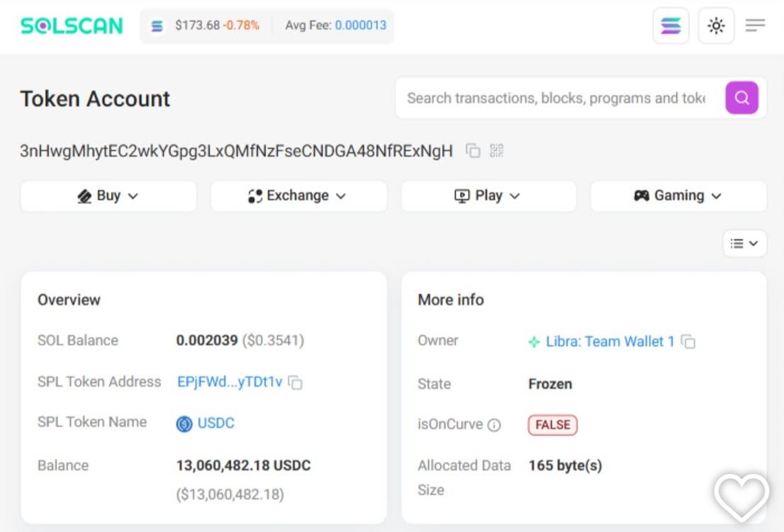Submit search with the magnifier button
This screenshot has width=784, height=532.
pos(741,98)
